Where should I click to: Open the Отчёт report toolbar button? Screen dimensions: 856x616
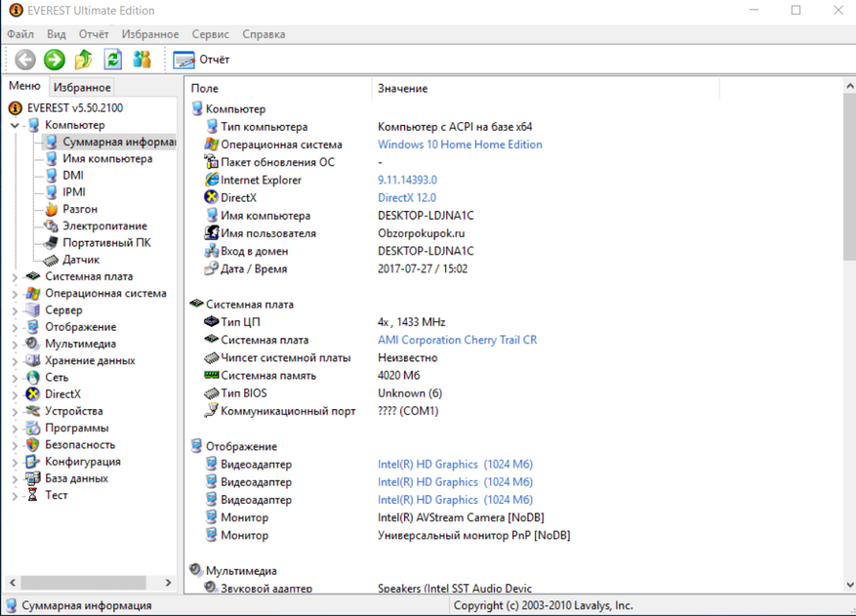[202, 60]
